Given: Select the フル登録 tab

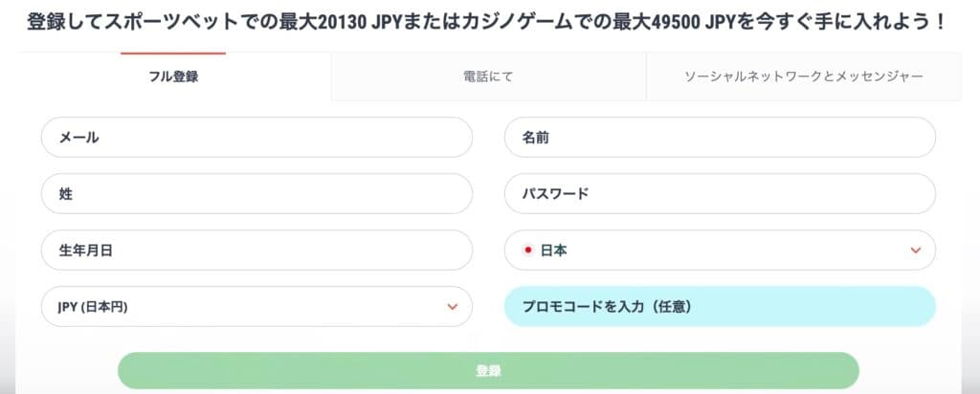Looking at the screenshot, I should coord(173,77).
